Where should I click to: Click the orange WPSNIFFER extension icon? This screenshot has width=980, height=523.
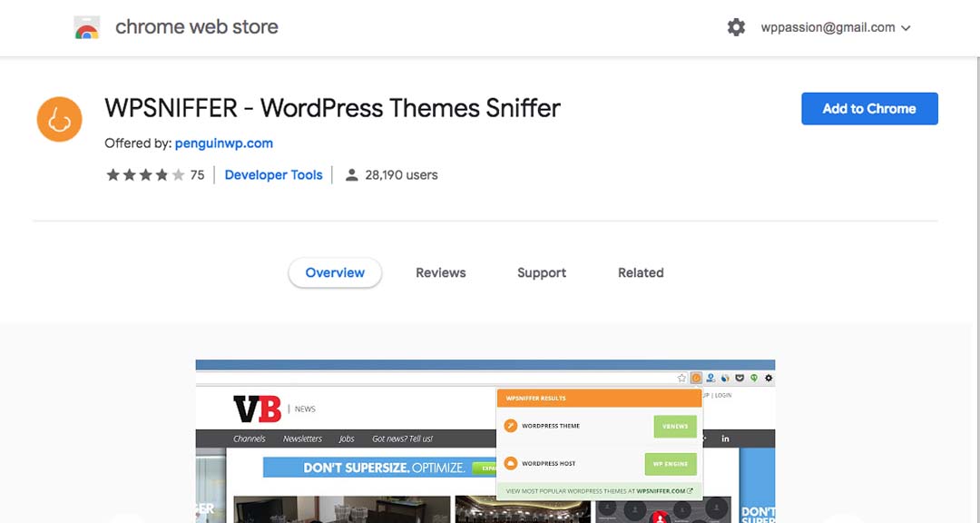(59, 120)
